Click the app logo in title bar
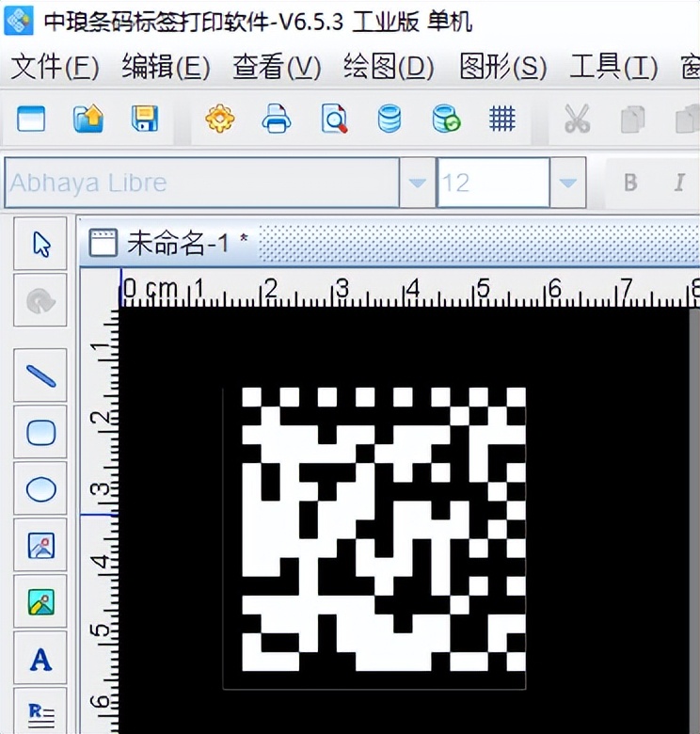This screenshot has height=734, width=700. coord(19,20)
